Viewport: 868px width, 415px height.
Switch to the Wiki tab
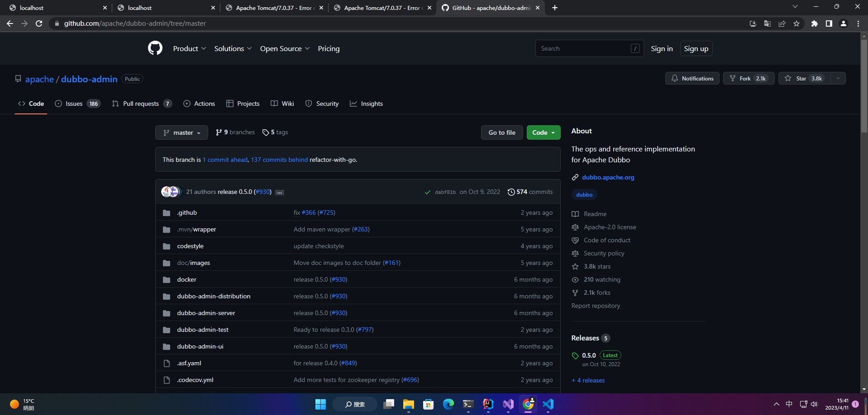[282, 104]
